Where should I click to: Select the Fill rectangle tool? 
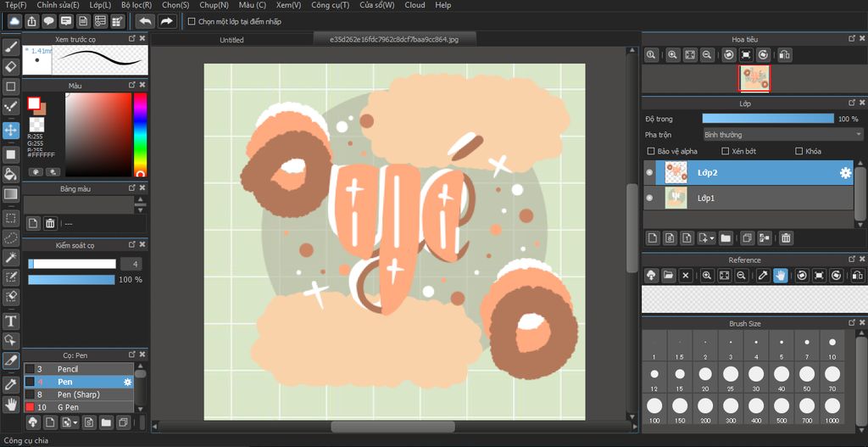click(11, 154)
